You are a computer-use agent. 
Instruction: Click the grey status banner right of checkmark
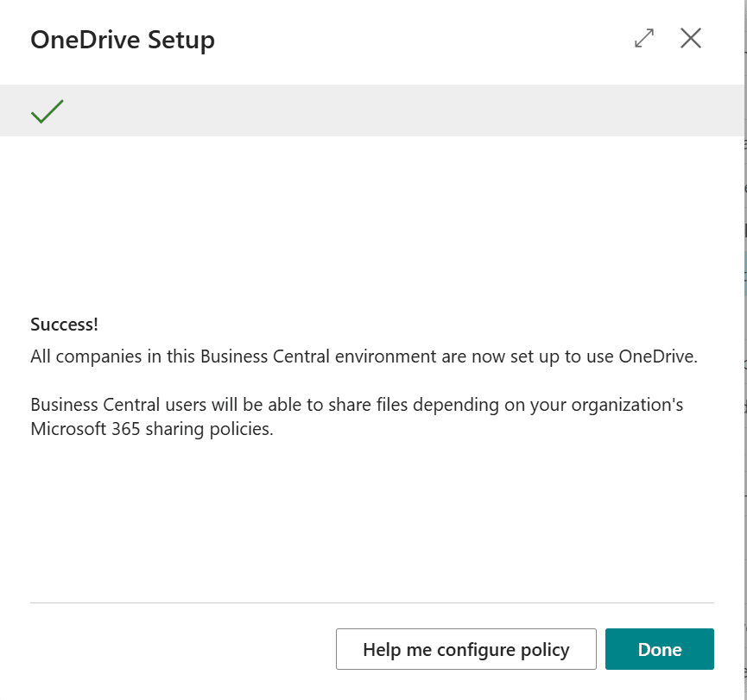(x=389, y=110)
